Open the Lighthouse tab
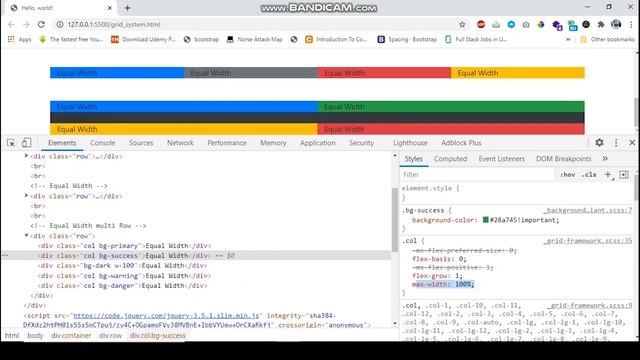Image resolution: width=640 pixels, height=360 pixels. click(x=410, y=143)
